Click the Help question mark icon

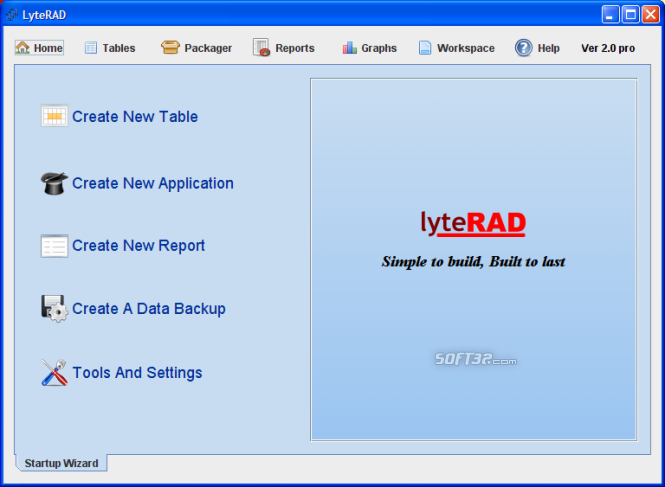tap(523, 48)
